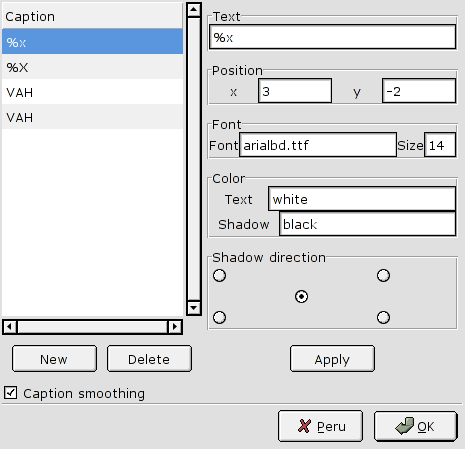This screenshot has width=465, height=449.
Task: Click the shadow color field showing black
Action: click(x=367, y=224)
